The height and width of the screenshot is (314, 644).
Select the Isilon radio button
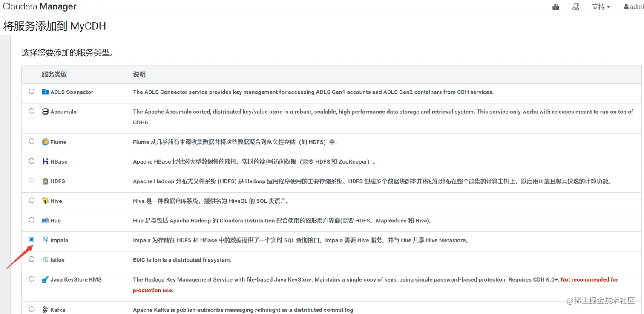(x=32, y=259)
